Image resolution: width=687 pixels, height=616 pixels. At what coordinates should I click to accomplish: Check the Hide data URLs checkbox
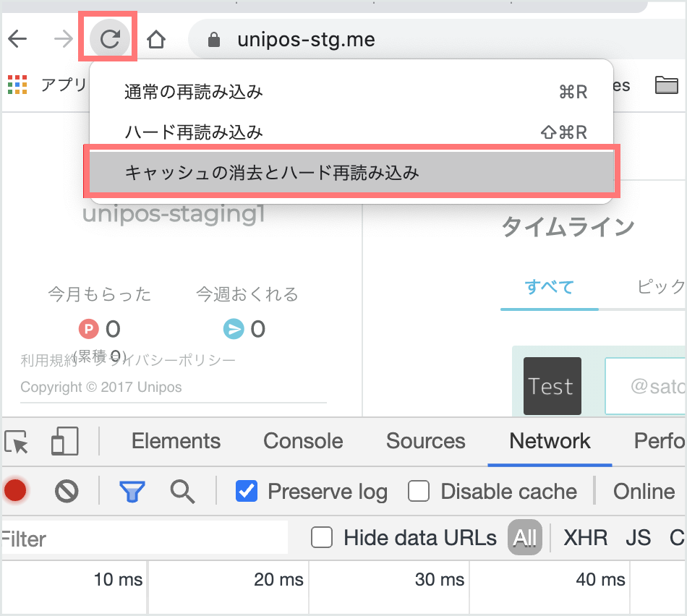322,538
